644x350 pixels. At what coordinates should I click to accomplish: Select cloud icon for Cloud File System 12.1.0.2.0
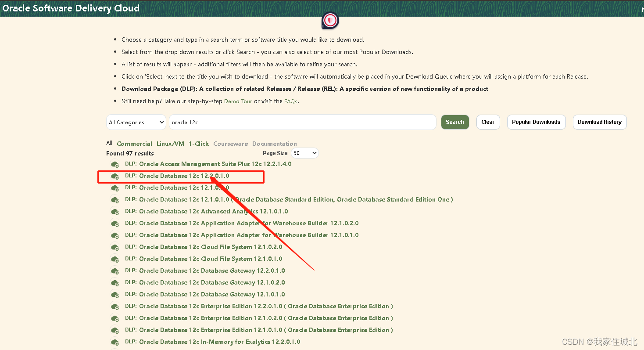tap(115, 247)
